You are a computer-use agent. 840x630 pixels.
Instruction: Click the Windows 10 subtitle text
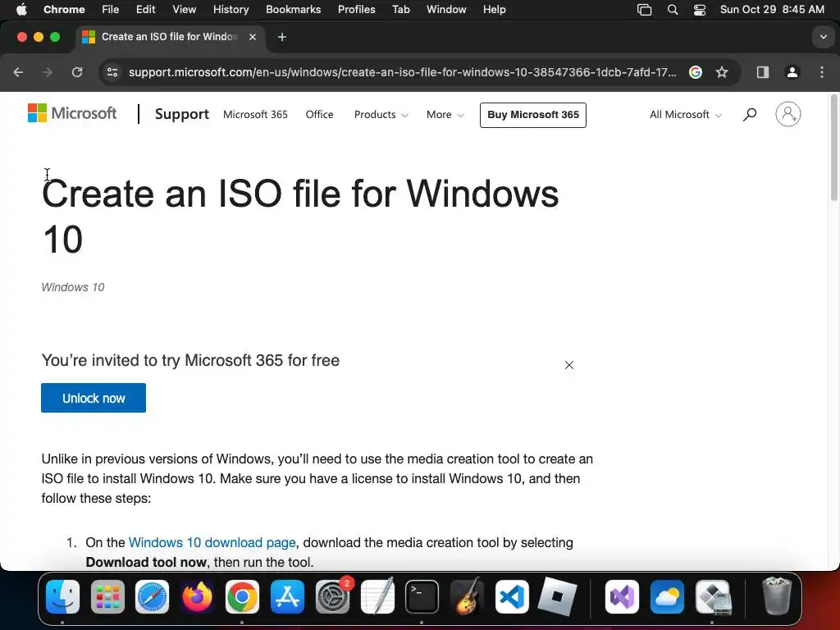click(x=73, y=287)
